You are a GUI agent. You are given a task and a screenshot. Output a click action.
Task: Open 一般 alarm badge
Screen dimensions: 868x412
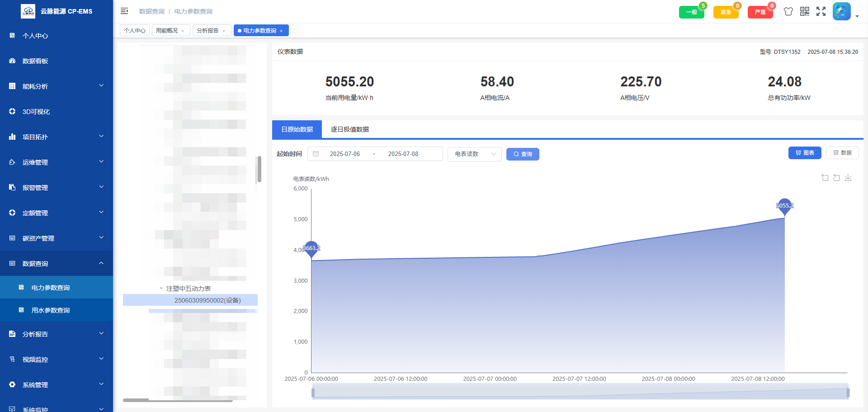coord(691,12)
